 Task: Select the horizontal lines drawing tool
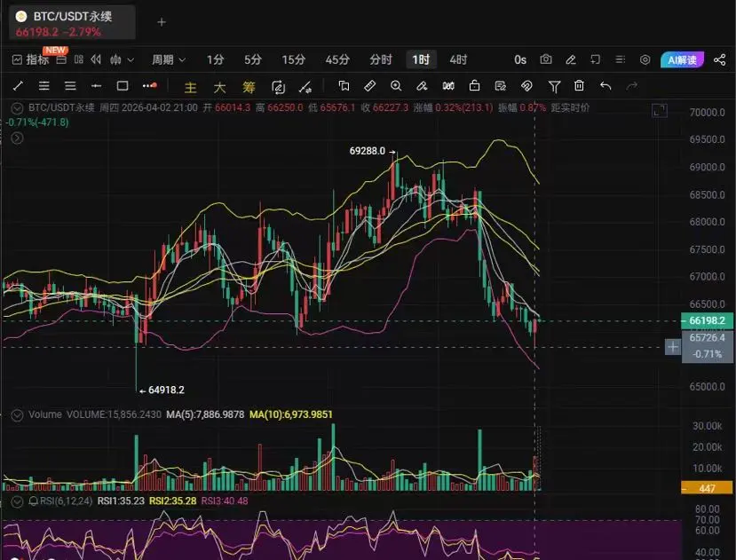(70, 86)
